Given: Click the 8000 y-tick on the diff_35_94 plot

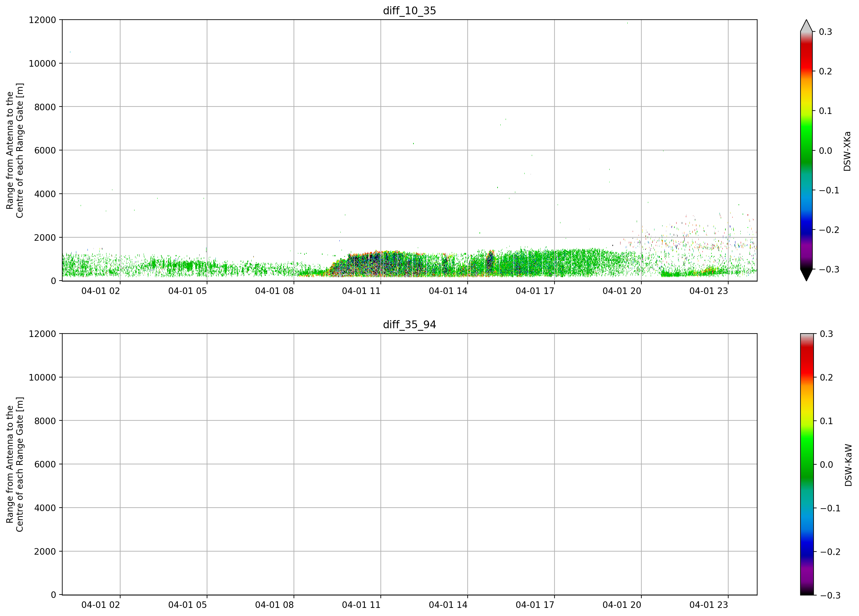Looking at the screenshot, I should coord(45,421).
